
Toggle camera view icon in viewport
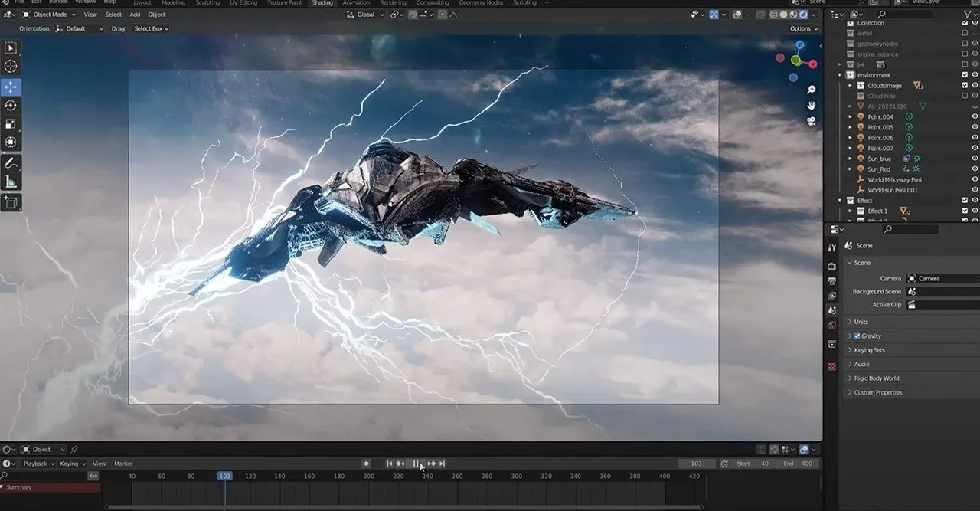pyautogui.click(x=811, y=121)
